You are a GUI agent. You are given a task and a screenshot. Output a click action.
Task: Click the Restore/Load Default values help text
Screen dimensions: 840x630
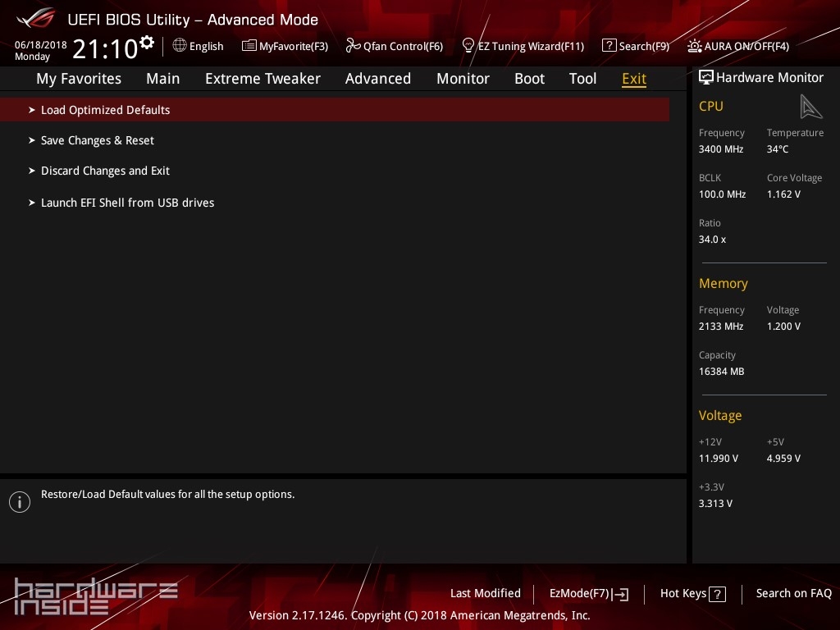pyautogui.click(x=167, y=495)
